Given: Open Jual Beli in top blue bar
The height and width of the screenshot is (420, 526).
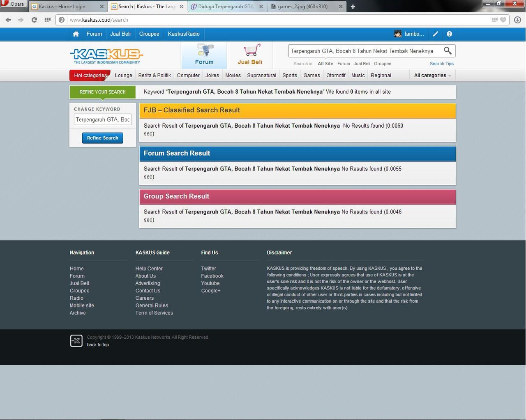Looking at the screenshot, I should [x=120, y=34].
